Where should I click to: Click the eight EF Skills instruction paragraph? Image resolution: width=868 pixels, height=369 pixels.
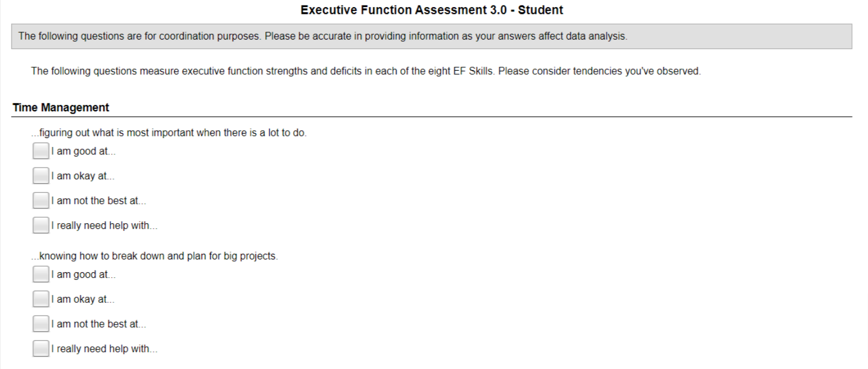pos(366,71)
